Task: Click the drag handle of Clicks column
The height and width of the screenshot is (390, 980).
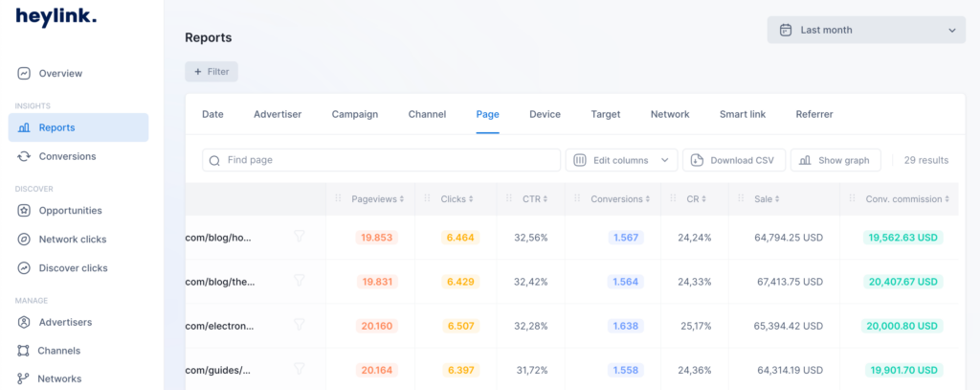Action: 428,197
